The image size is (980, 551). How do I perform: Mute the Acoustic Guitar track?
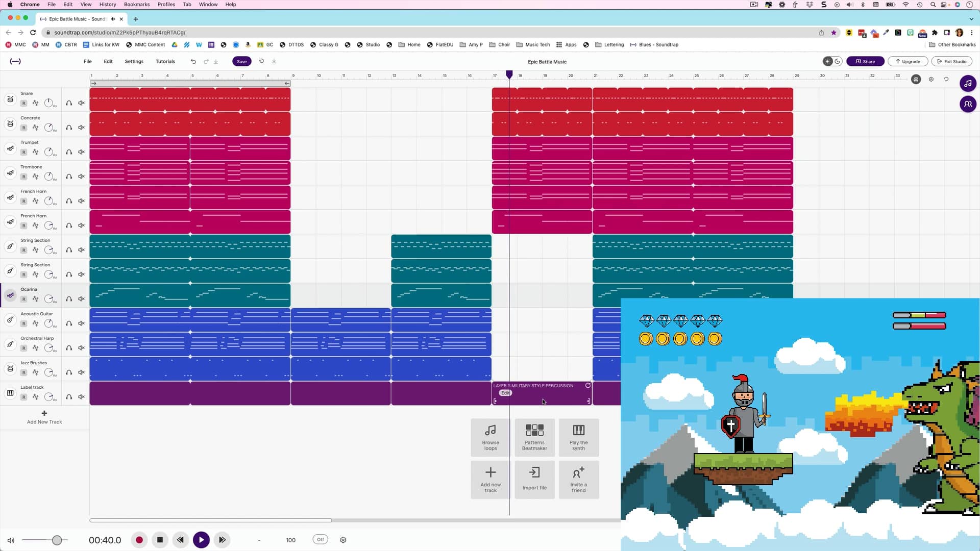point(82,323)
